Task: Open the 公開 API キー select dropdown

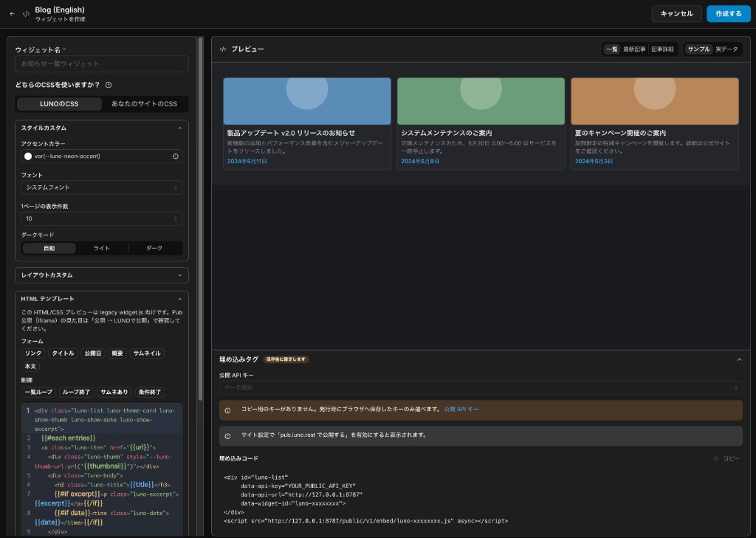Action: click(481, 387)
